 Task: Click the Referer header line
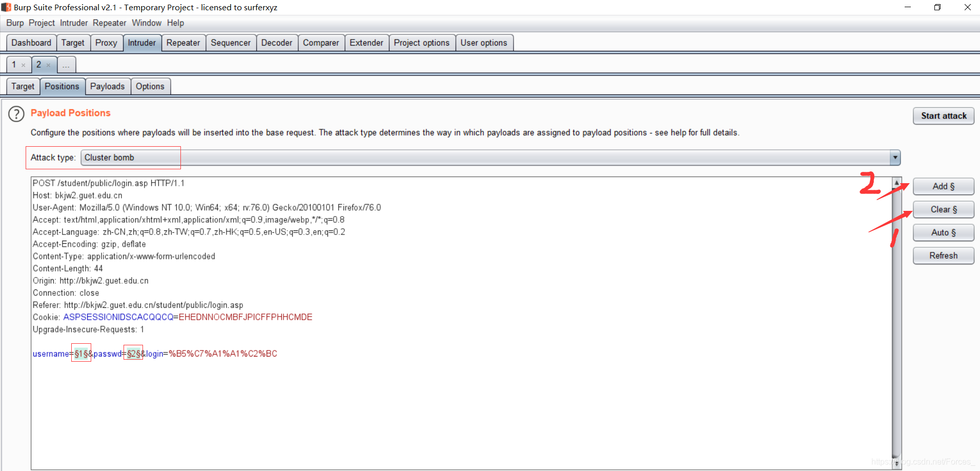pos(138,305)
